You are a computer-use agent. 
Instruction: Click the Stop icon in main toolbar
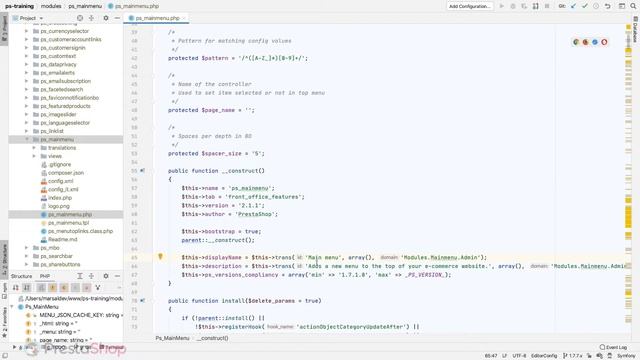pos(547,6)
